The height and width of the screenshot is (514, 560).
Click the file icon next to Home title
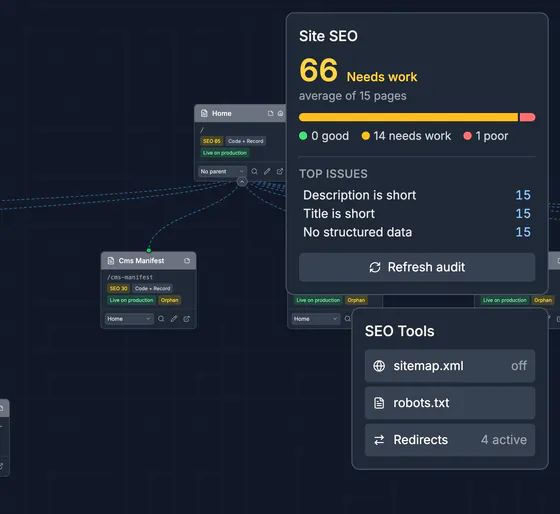pos(204,113)
